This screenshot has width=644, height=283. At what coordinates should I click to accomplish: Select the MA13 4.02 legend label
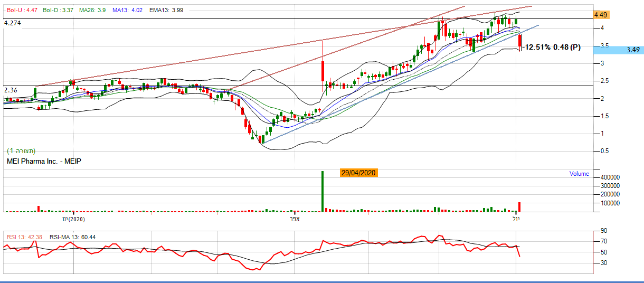click(126, 10)
